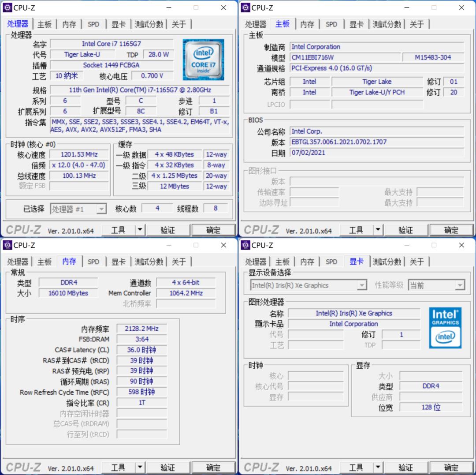The width and height of the screenshot is (476, 475).
Task: Switch to the SPD tab in memory window
Action: coord(93,261)
